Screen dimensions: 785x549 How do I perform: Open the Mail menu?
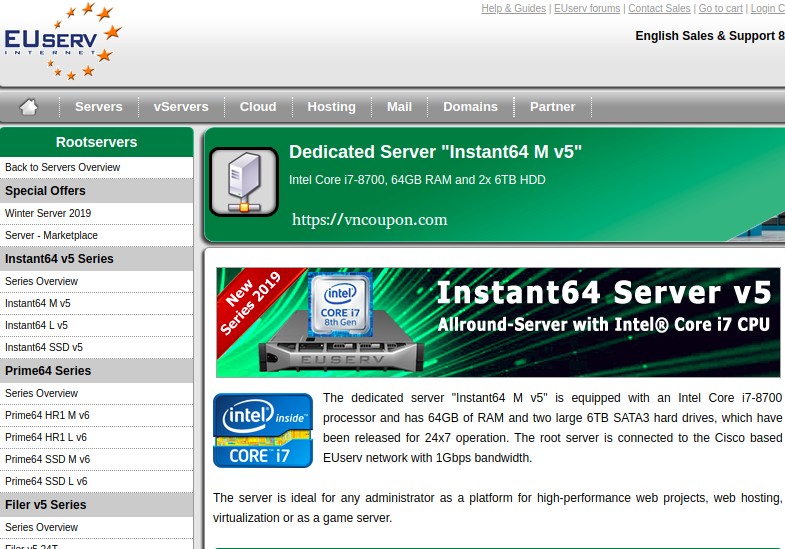(399, 107)
